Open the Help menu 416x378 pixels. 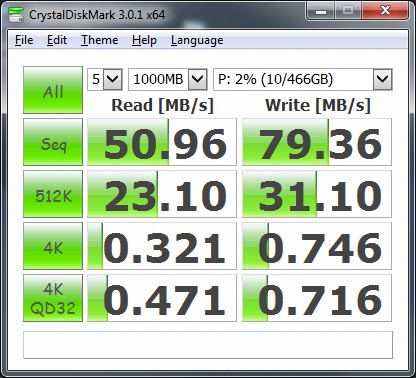point(144,40)
